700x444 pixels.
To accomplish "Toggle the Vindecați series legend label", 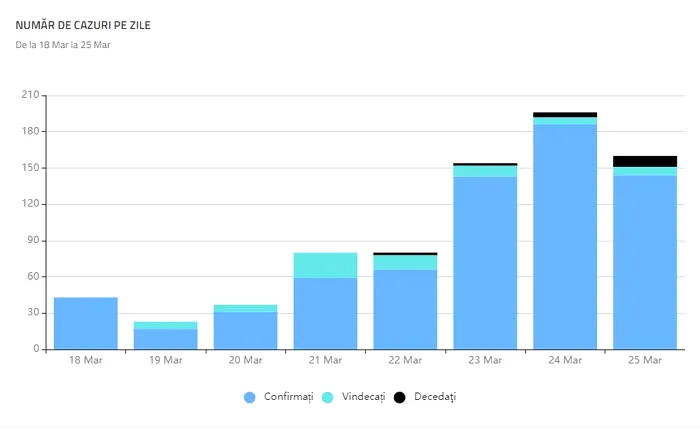I will 361,397.
